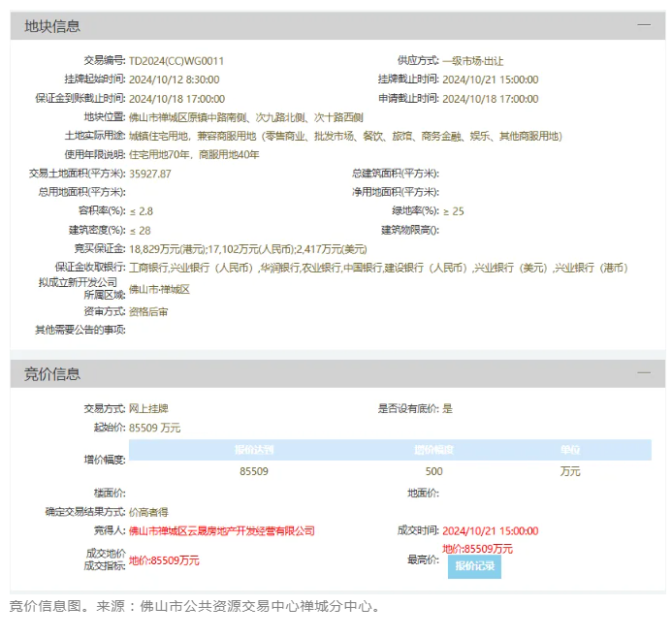This screenshot has height=638, width=672.
Task: Click the 单位 column header
Action: (x=569, y=450)
